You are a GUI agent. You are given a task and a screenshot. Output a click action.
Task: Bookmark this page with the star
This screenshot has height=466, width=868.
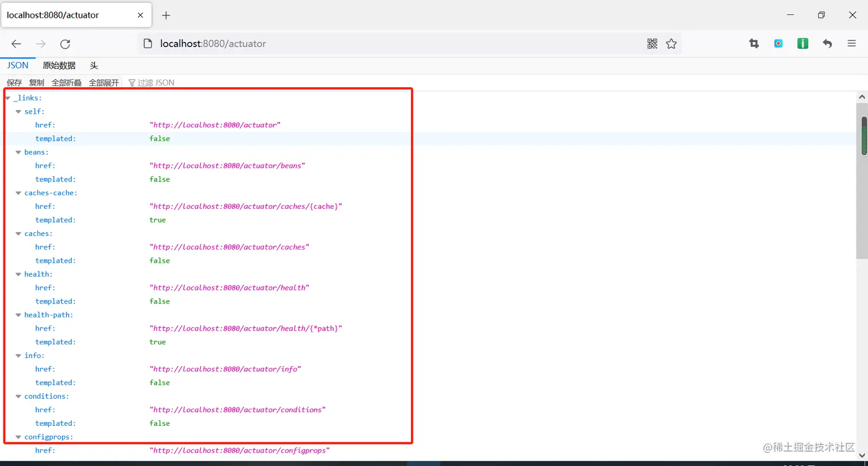[x=671, y=44]
